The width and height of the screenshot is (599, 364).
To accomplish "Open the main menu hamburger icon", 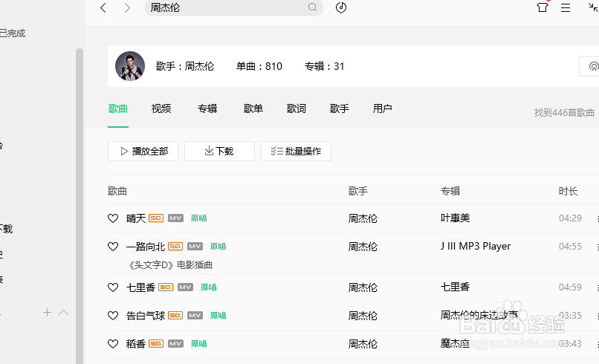I will 566,7.
